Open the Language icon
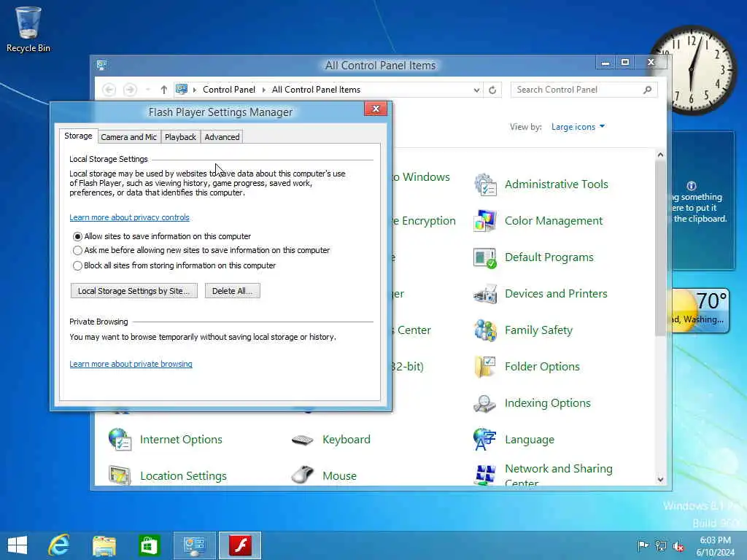Screen dimensions: 747x560 point(485,440)
